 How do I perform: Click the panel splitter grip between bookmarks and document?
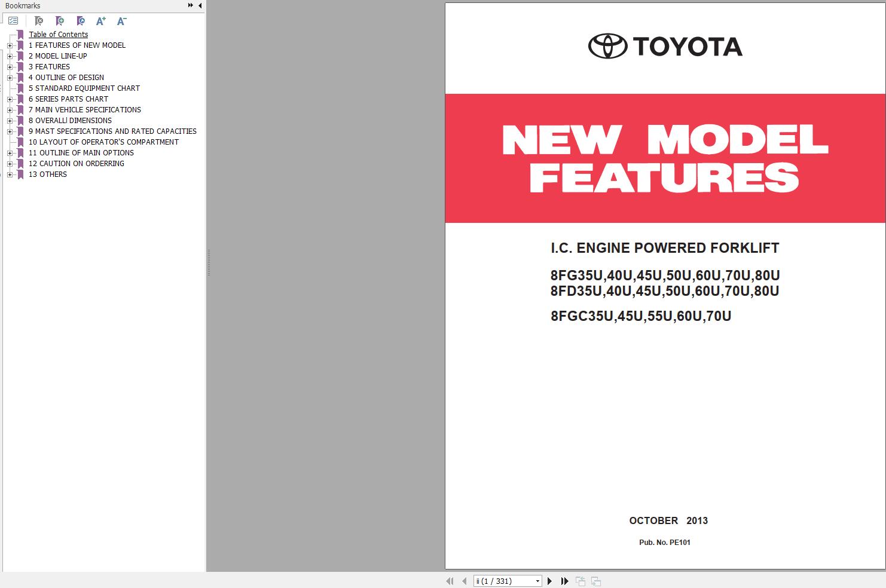click(209, 262)
